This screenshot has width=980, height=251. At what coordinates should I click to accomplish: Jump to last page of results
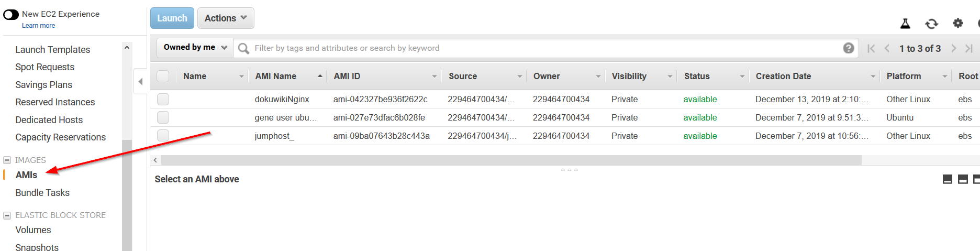(x=969, y=48)
